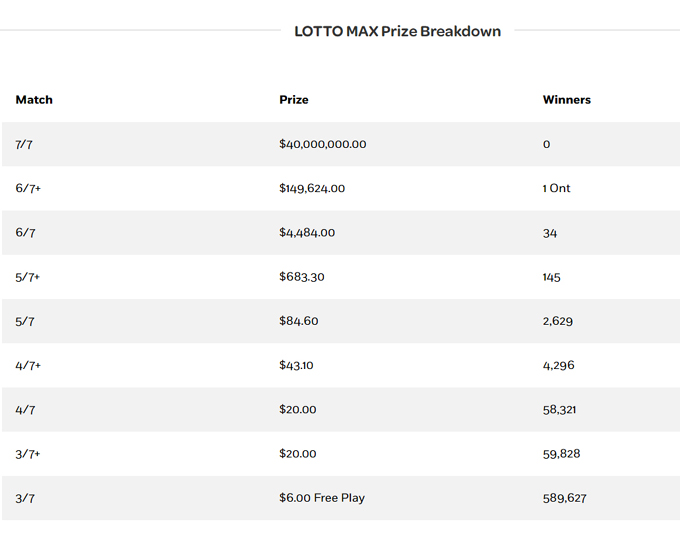Select the $4,484.00 prize amount
Image resolution: width=680 pixels, height=536 pixels.
click(307, 233)
